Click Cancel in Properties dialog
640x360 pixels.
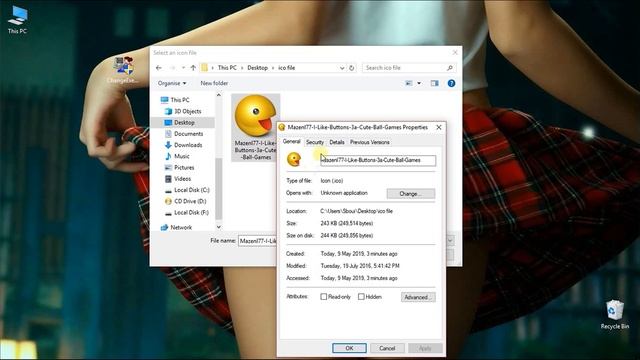click(387, 348)
